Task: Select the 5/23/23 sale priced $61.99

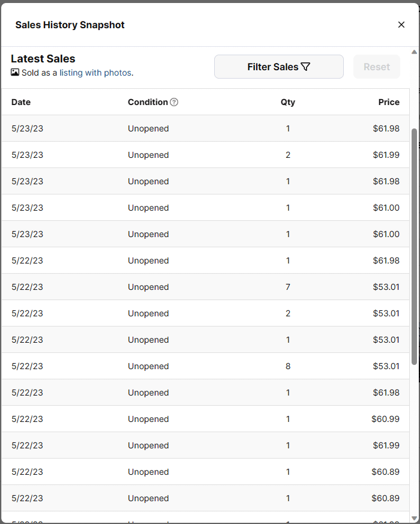Action: (x=205, y=155)
